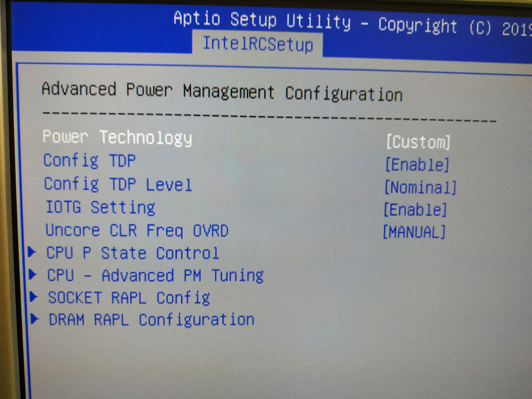Open the DRAM RAPL Configuration submenu
532x399 pixels.
(152, 320)
